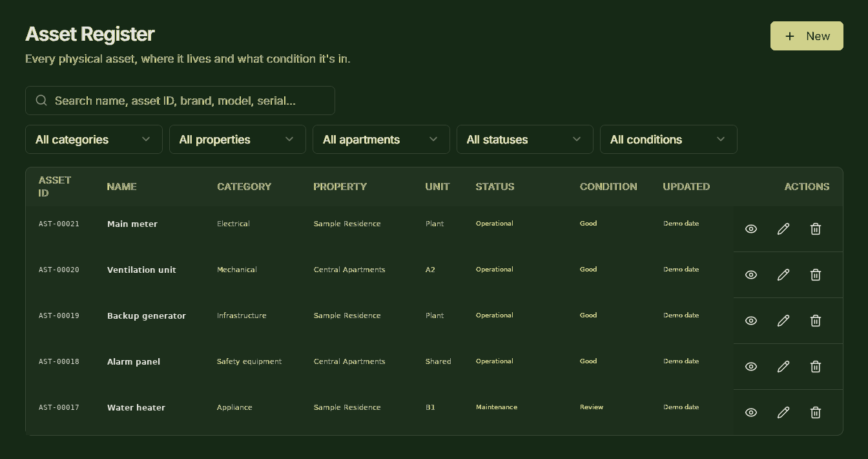Click the STATUS column header
Viewport: 868px width, 459px height.
tap(495, 186)
